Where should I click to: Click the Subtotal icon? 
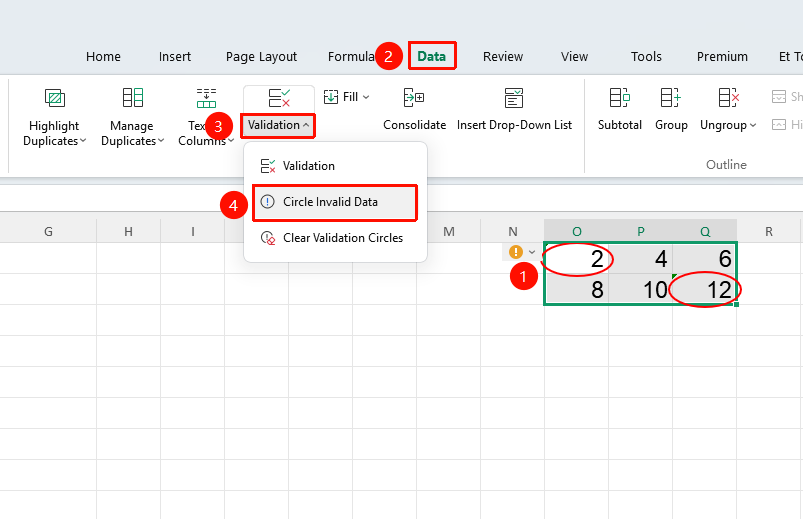point(619,97)
